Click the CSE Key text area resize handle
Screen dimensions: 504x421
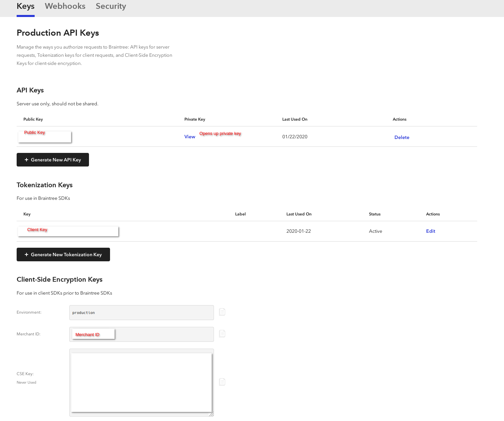coord(211,414)
